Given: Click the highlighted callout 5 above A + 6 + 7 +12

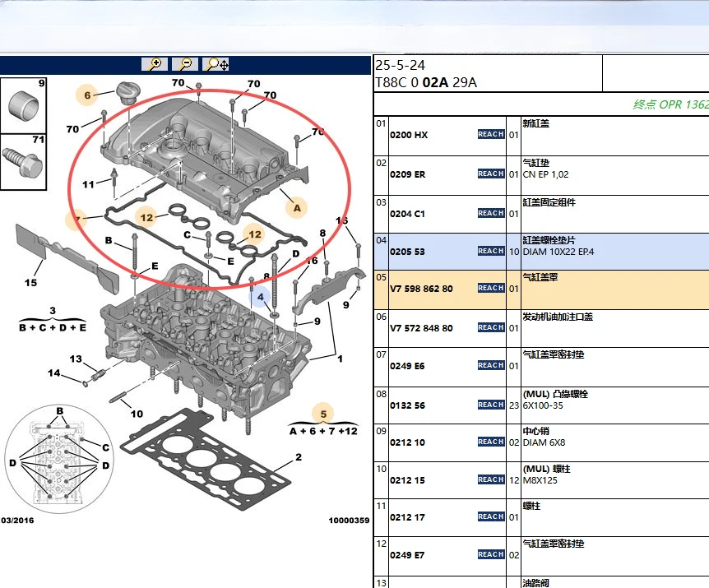Looking at the screenshot, I should tap(323, 414).
